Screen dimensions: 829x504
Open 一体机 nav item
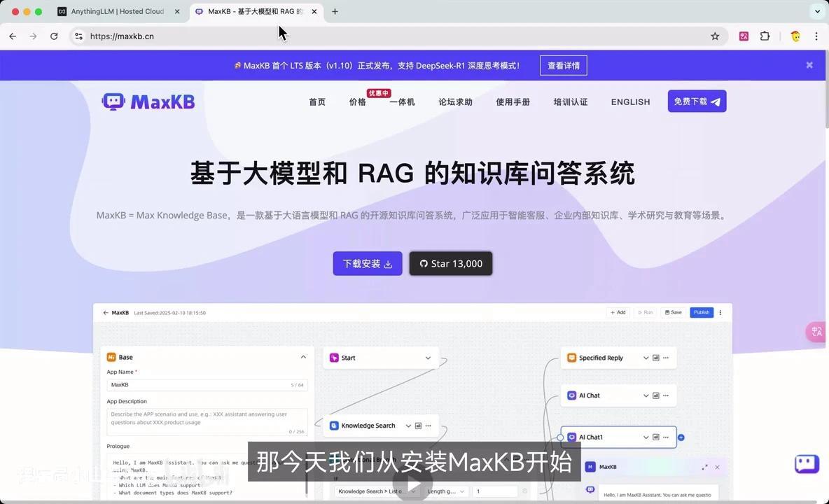click(402, 102)
